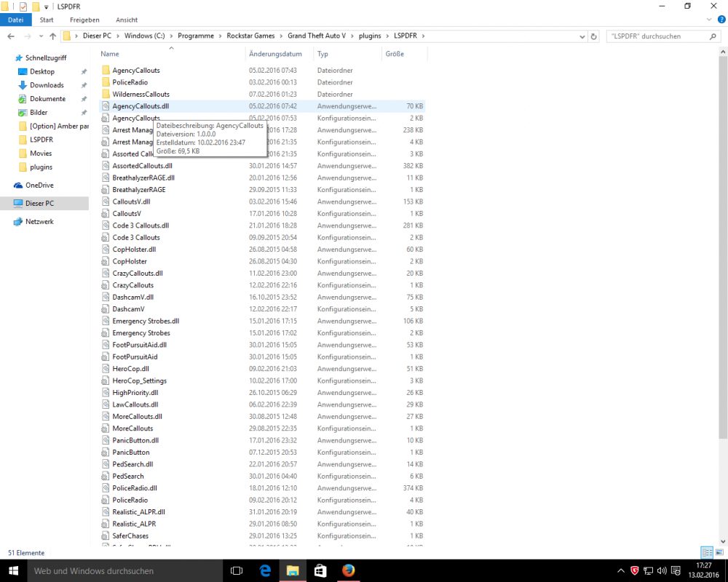Expand the ribbon chevron
The image size is (728, 582).
pos(709,20)
